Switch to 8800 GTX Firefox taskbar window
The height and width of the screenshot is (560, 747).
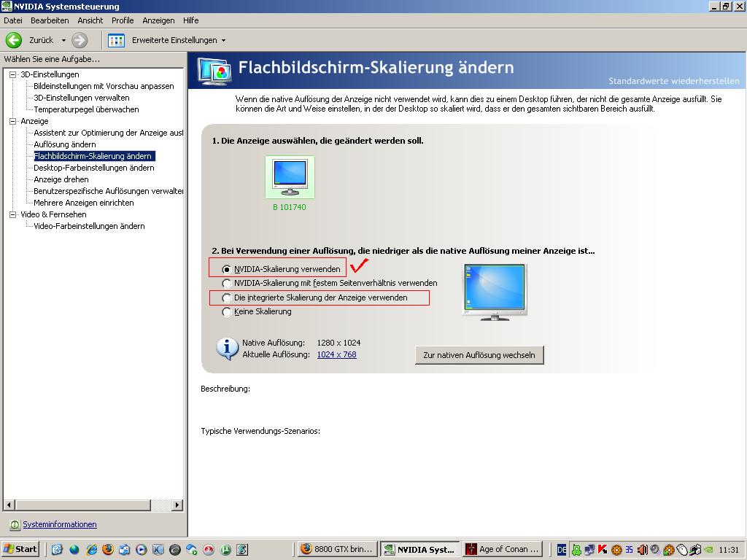tap(338, 549)
